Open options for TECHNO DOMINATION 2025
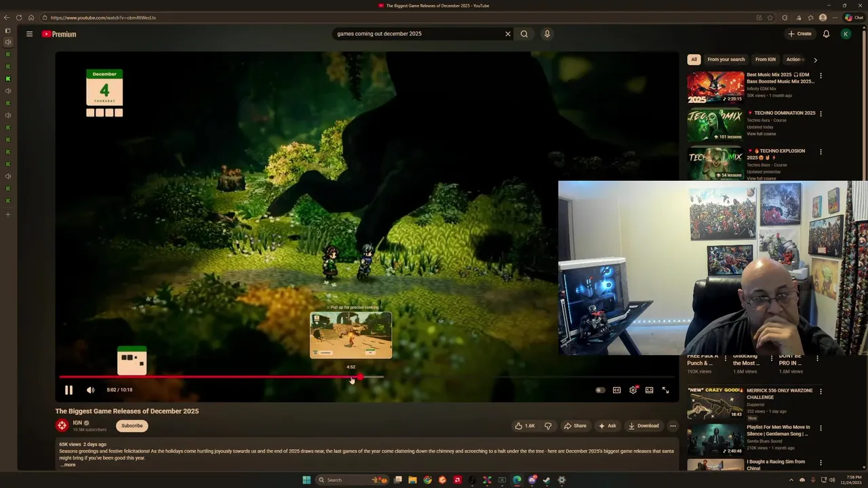 point(821,114)
